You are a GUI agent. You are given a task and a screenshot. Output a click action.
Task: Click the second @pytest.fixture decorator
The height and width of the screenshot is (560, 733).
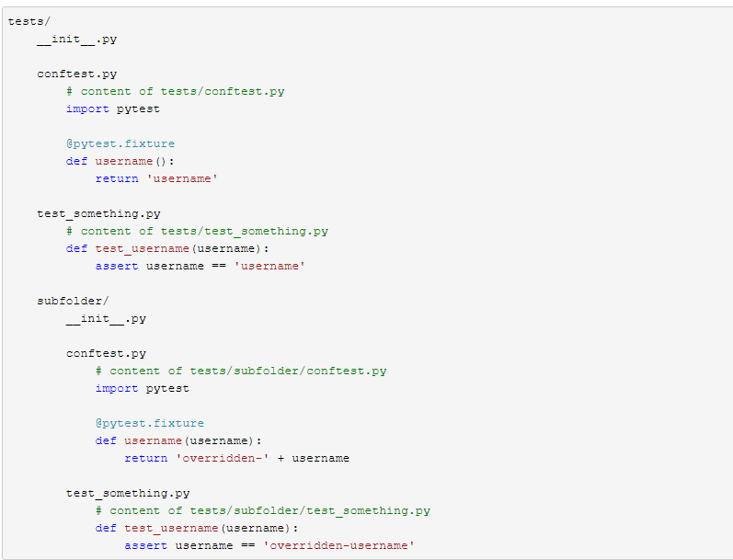pos(150,424)
